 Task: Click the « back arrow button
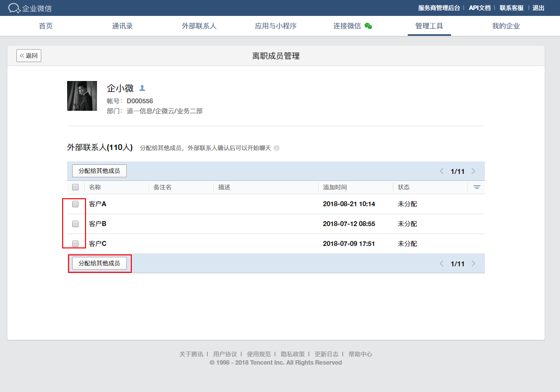click(28, 56)
